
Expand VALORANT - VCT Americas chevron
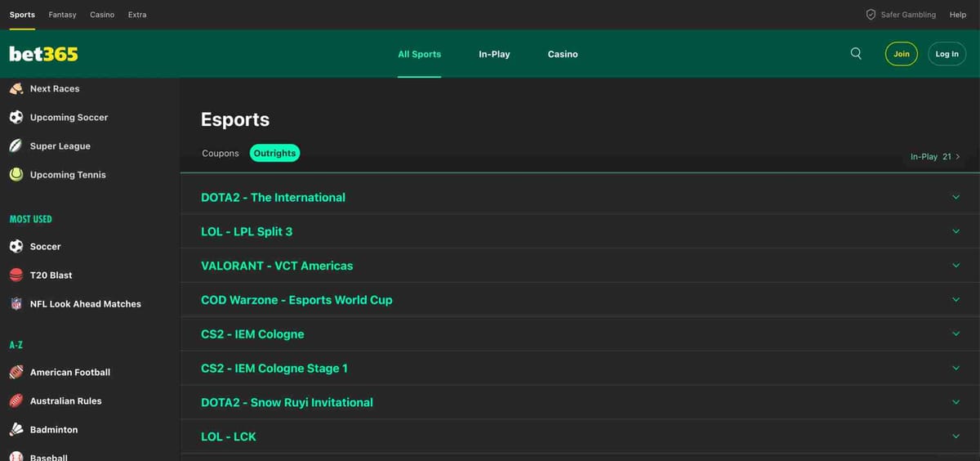[x=956, y=266]
